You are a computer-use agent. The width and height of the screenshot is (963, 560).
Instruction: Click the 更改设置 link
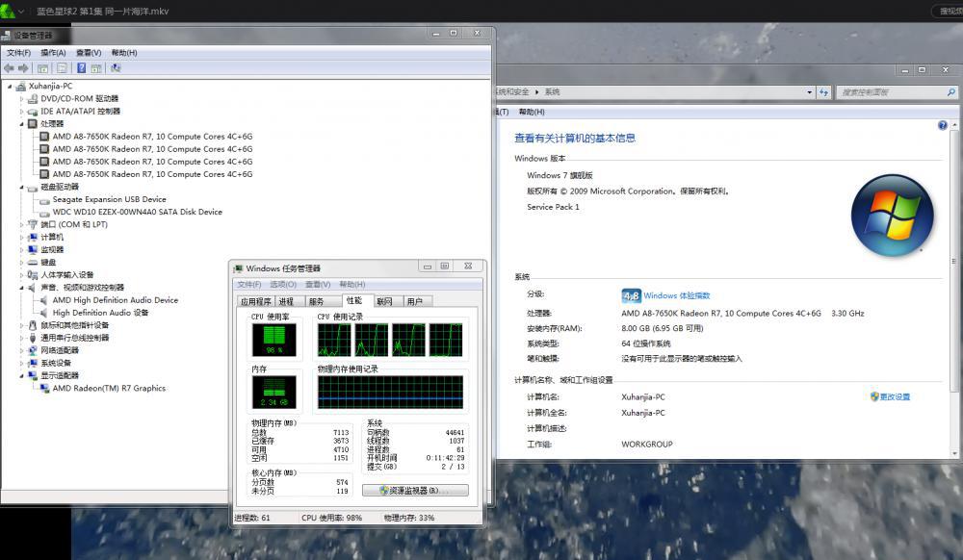click(x=895, y=396)
